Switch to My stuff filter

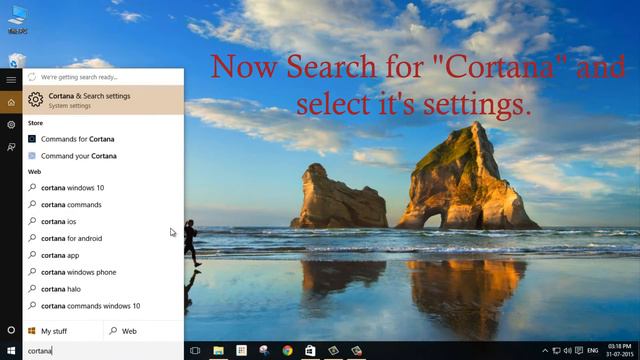(62, 331)
